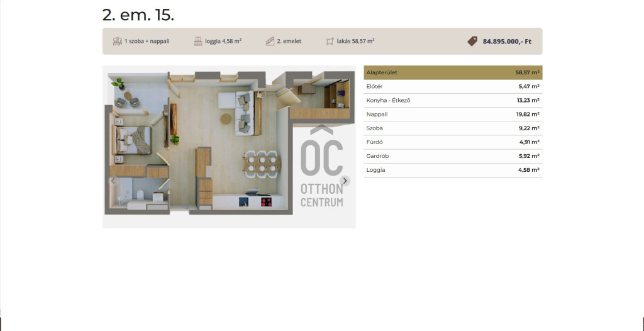Screen dimensions: 644x331
Task: Select the Előtér row in the table
Action: pos(453,86)
